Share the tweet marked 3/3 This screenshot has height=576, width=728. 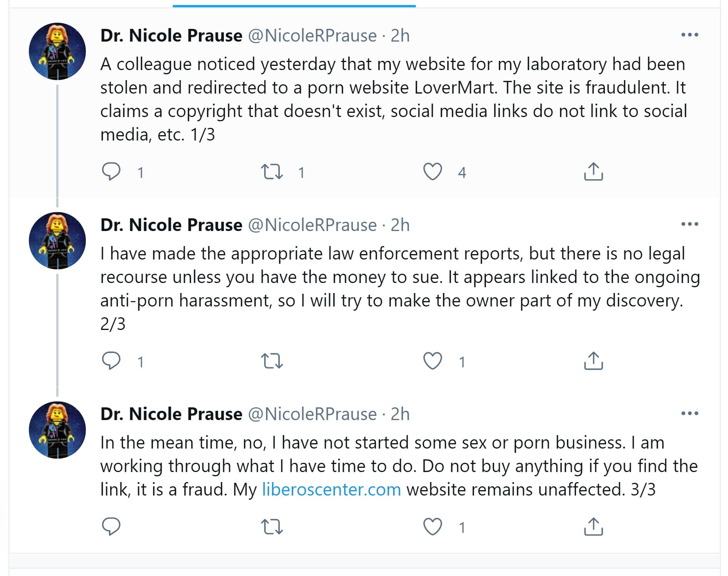[593, 527]
